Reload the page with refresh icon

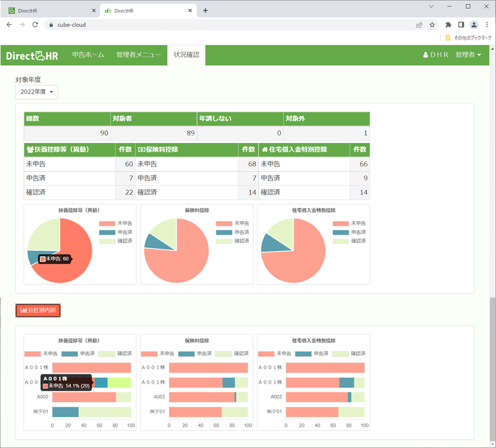[35, 25]
